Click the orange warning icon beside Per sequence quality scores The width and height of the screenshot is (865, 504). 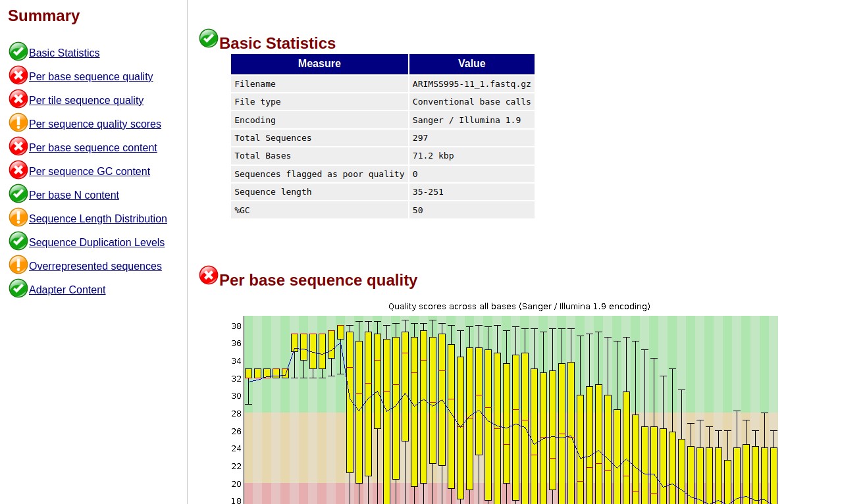(x=18, y=122)
